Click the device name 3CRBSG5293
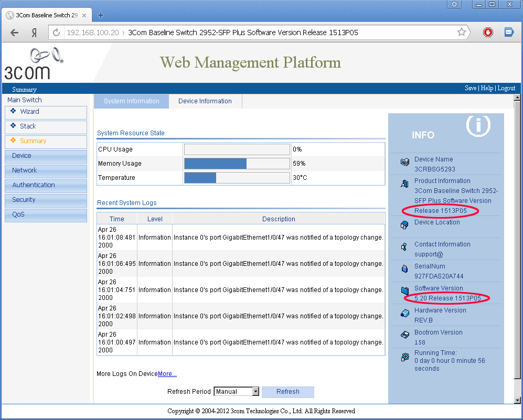 435,169
